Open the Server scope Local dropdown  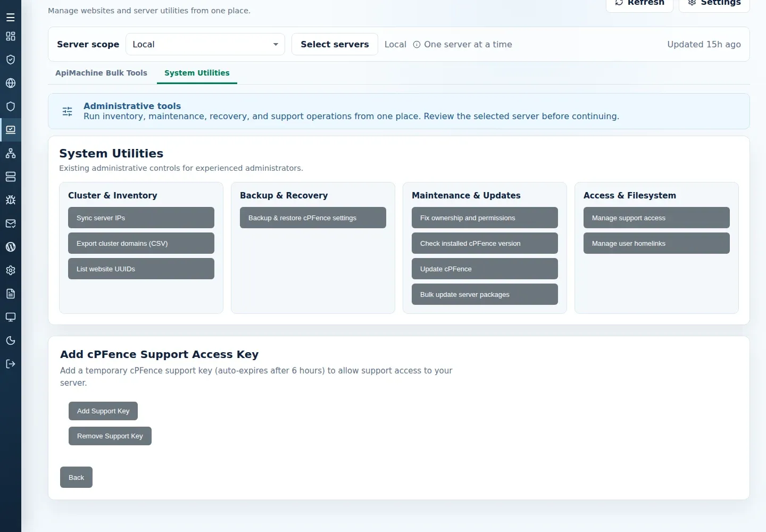[x=205, y=44]
